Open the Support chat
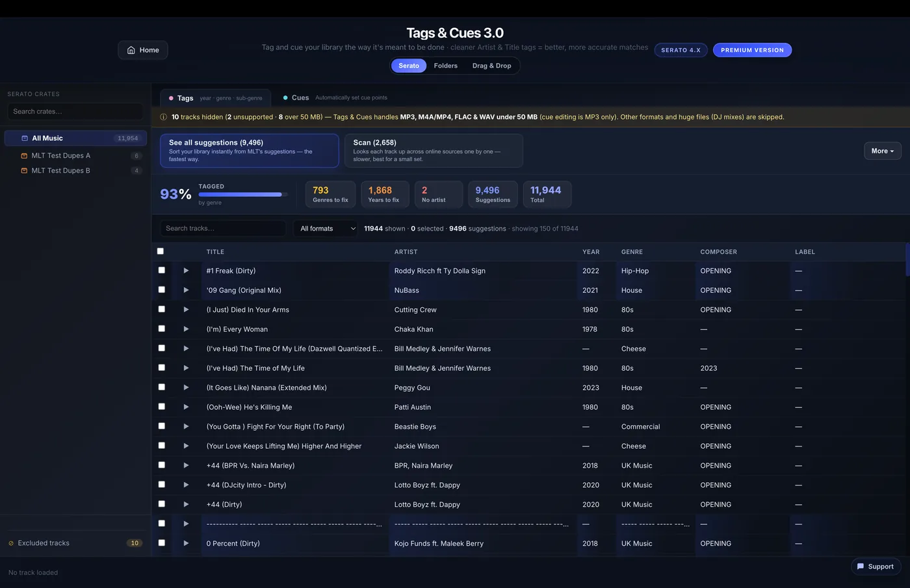Viewport: 910px width, 588px height. pyautogui.click(x=876, y=567)
